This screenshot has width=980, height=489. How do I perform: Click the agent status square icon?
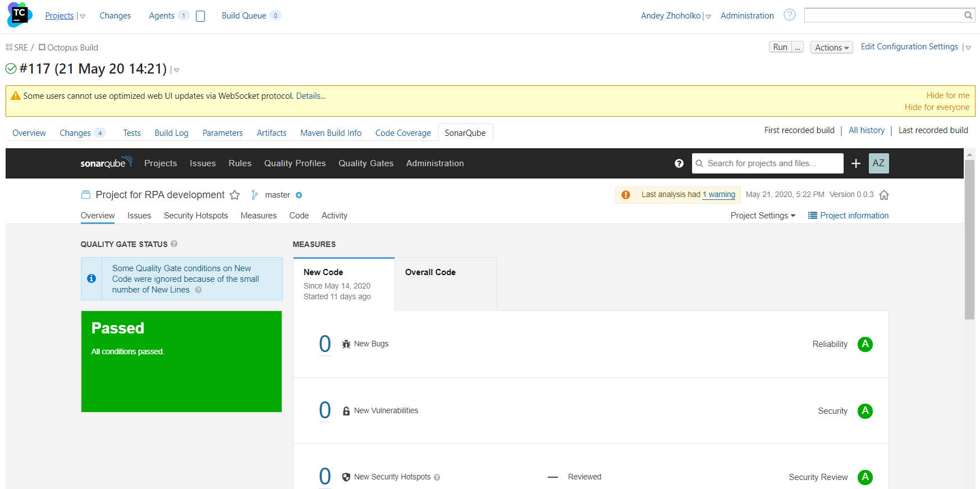200,16
